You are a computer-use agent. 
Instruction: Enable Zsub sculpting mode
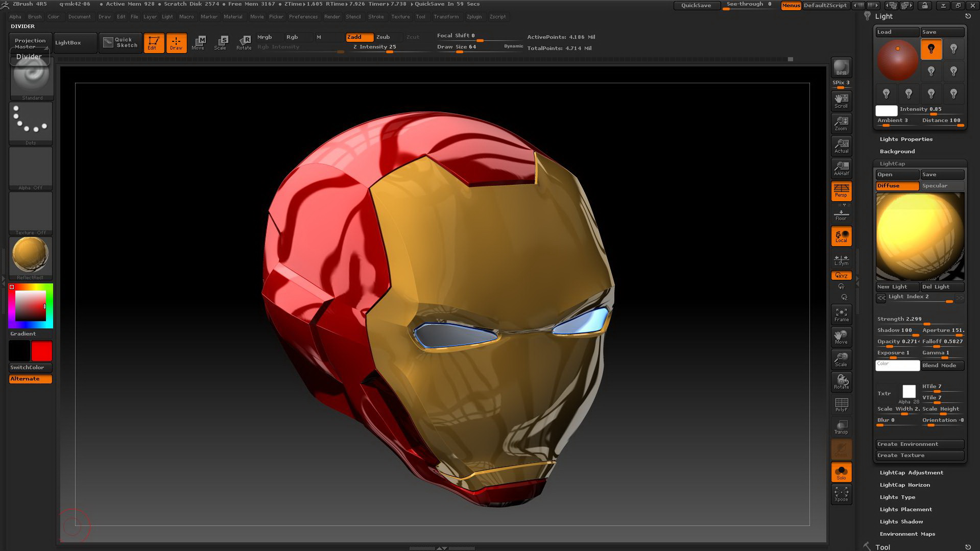point(384,37)
